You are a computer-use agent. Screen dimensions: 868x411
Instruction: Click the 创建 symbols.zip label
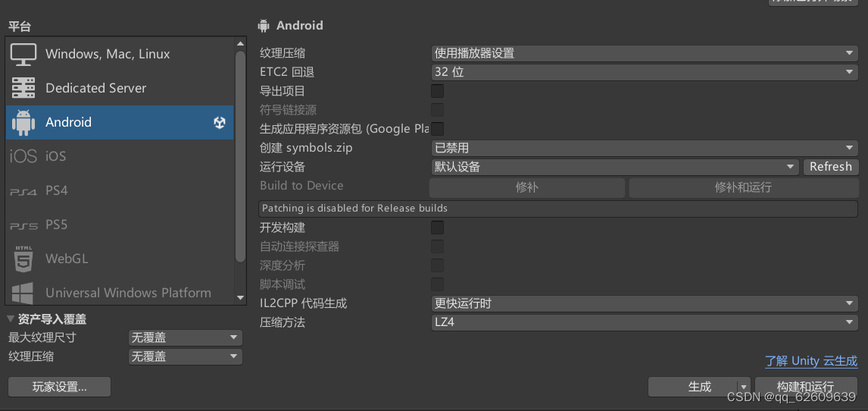[306, 148]
